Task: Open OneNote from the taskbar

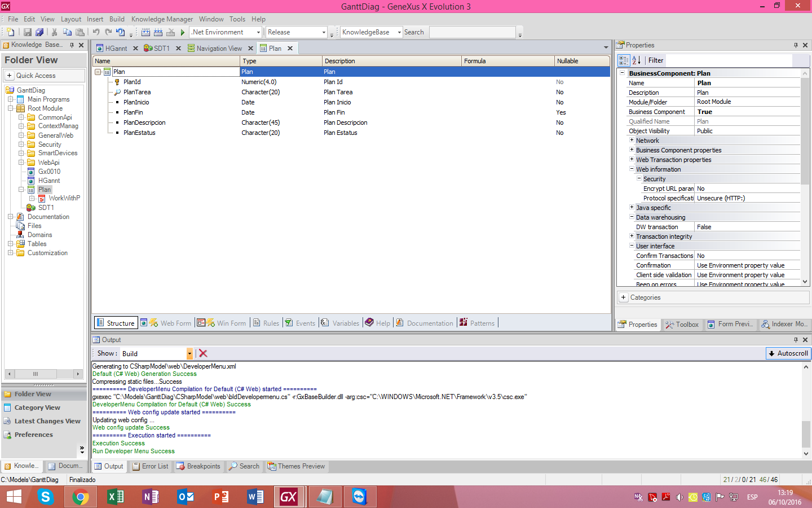Action: (151, 497)
